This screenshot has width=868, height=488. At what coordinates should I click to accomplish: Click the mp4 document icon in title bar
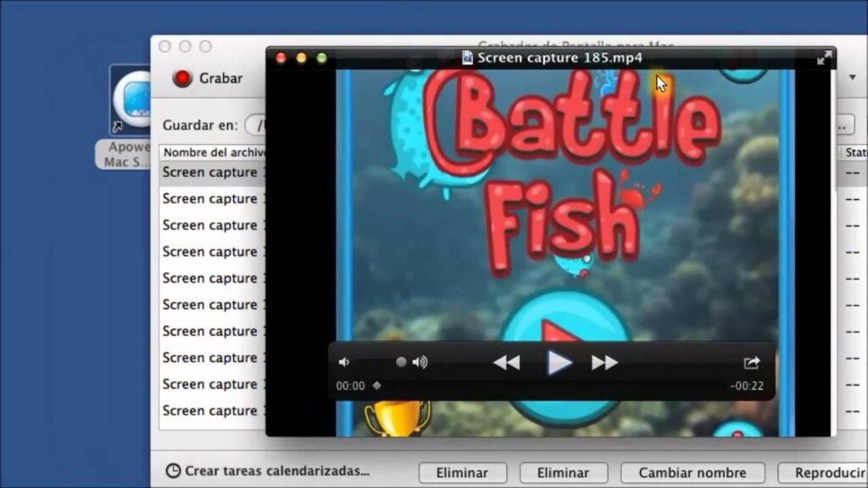pos(467,58)
